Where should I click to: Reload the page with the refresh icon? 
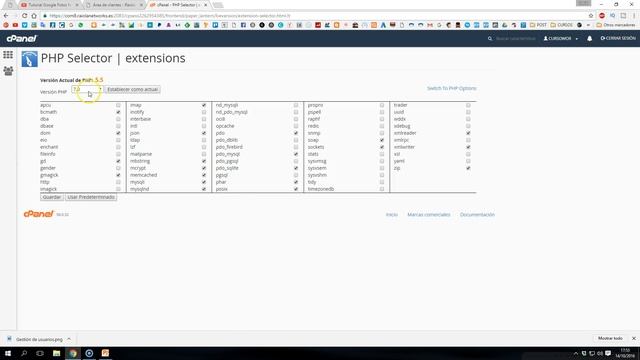pyautogui.click(x=24, y=16)
